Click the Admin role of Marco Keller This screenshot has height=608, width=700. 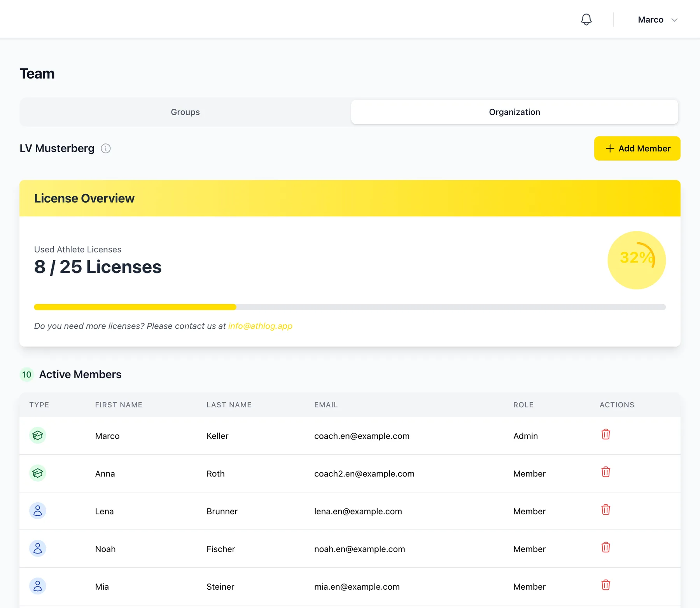[525, 436]
